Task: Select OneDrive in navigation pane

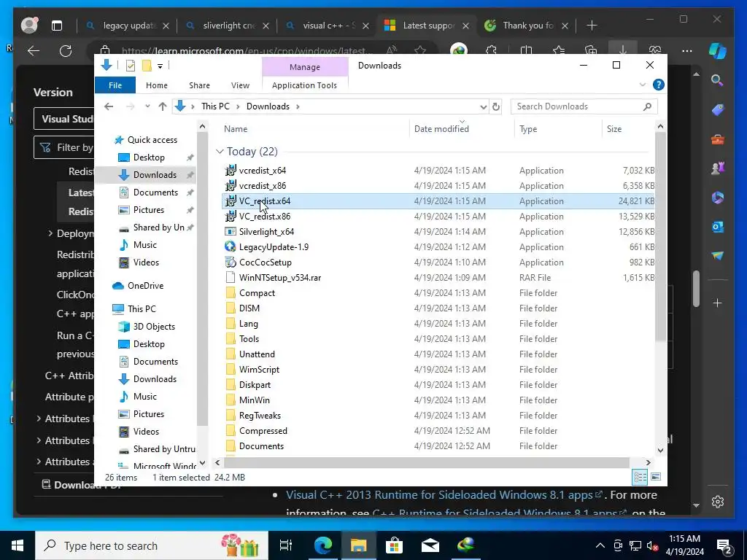Action: tap(145, 286)
